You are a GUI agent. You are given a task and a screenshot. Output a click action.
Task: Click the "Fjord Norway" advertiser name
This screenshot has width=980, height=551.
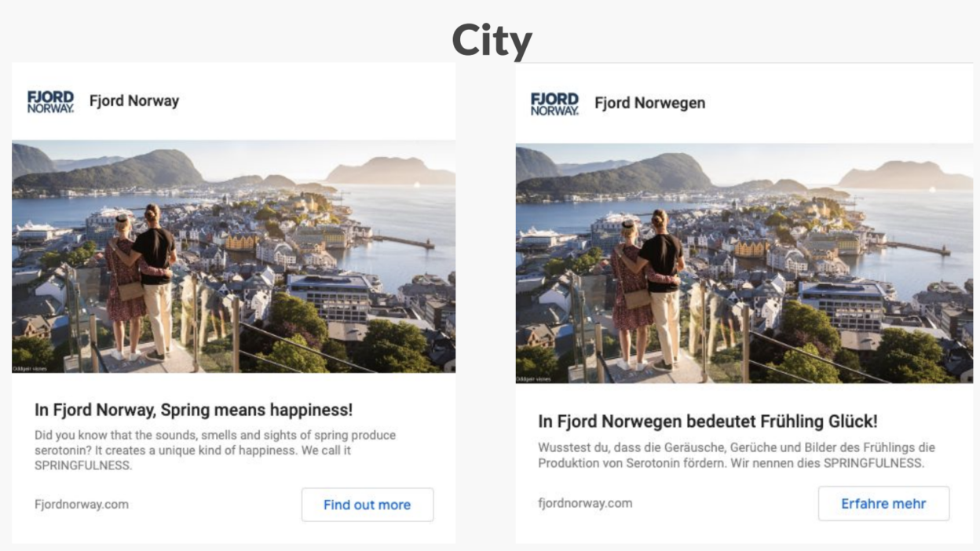pyautogui.click(x=134, y=101)
